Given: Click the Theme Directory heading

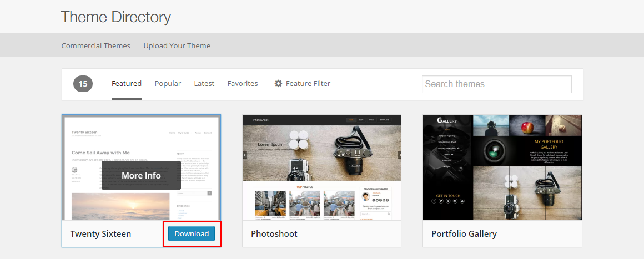Looking at the screenshot, I should coord(116,17).
